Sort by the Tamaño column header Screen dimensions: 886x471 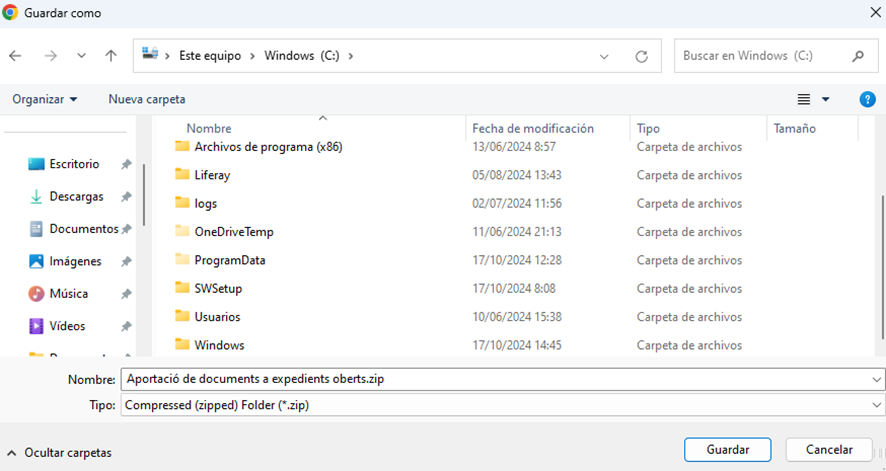[794, 129]
